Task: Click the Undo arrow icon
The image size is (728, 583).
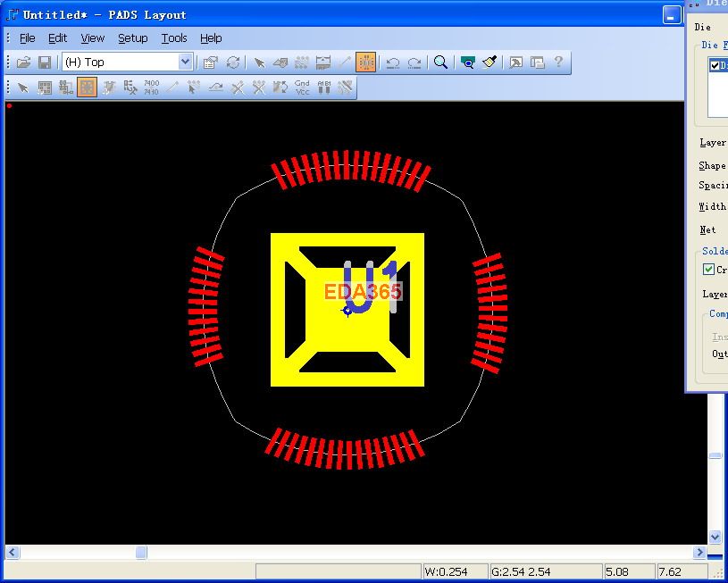Action: (x=393, y=62)
